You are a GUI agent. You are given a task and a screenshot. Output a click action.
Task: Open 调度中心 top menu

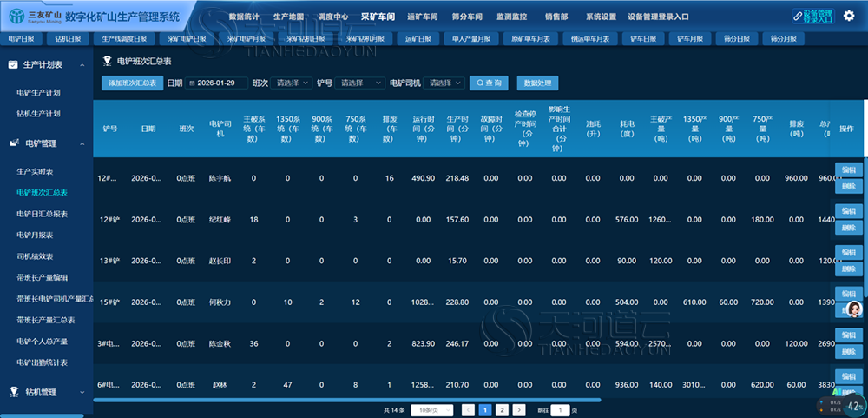tap(333, 17)
